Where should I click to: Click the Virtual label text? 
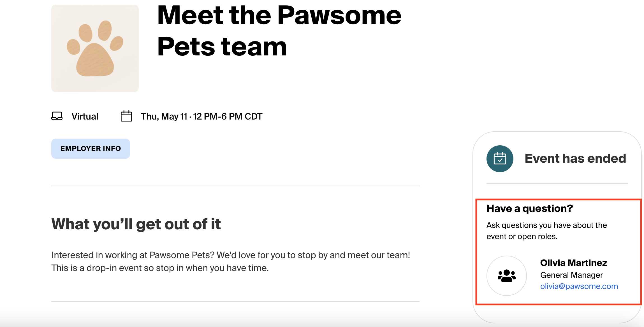(x=85, y=116)
